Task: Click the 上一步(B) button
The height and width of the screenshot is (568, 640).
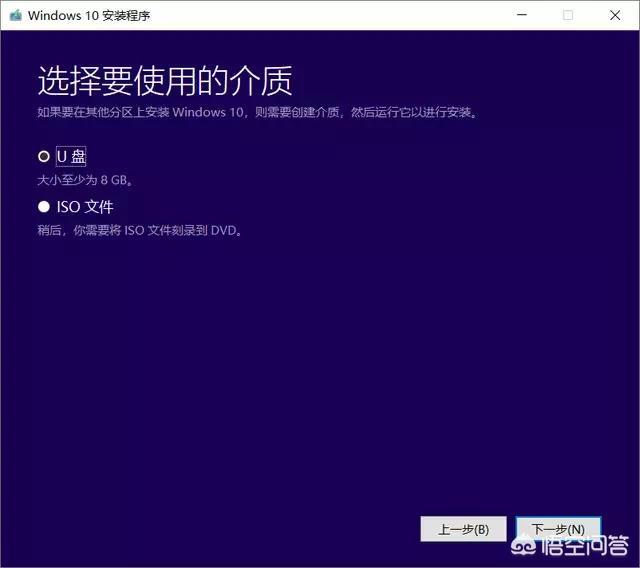Action: pos(463,529)
